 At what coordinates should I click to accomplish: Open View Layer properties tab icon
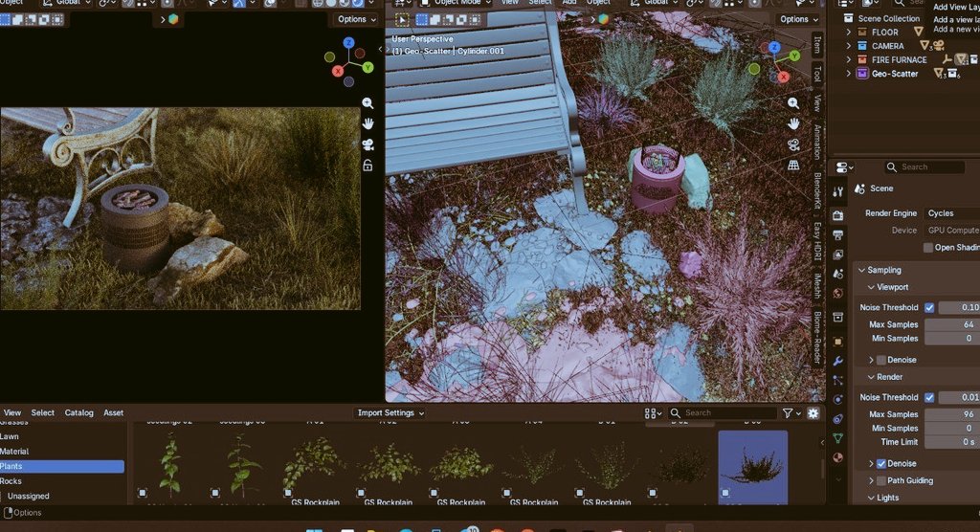click(x=838, y=255)
